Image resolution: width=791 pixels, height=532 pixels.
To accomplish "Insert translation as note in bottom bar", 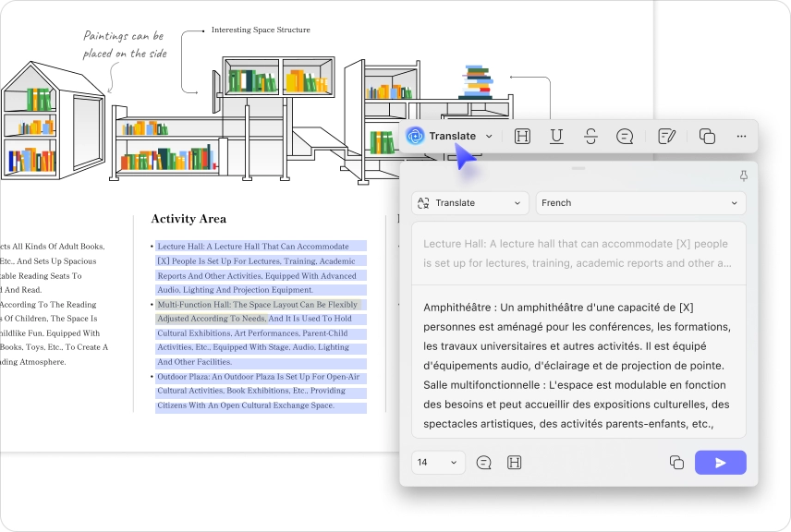I will tap(483, 463).
